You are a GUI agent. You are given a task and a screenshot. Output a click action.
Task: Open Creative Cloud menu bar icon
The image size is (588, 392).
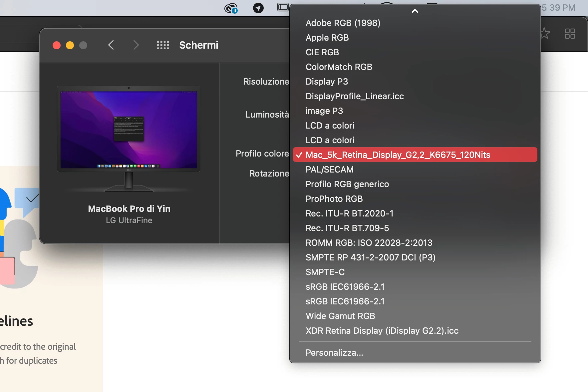coord(231,8)
